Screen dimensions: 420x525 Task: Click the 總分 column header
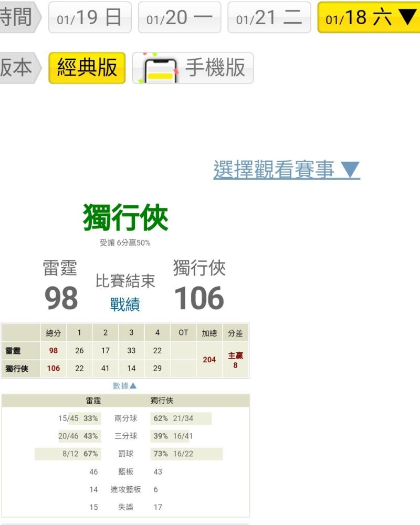(53, 333)
